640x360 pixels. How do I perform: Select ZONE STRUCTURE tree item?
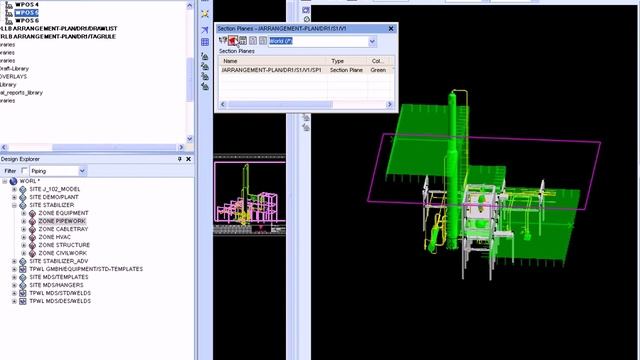click(x=64, y=245)
